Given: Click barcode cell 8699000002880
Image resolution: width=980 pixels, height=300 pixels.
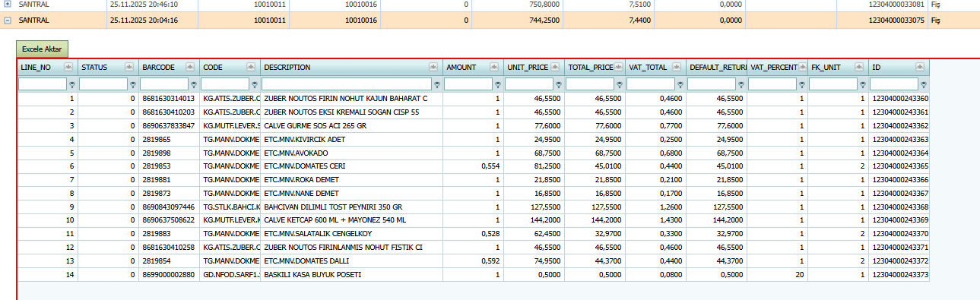Looking at the screenshot, I should (169, 275).
